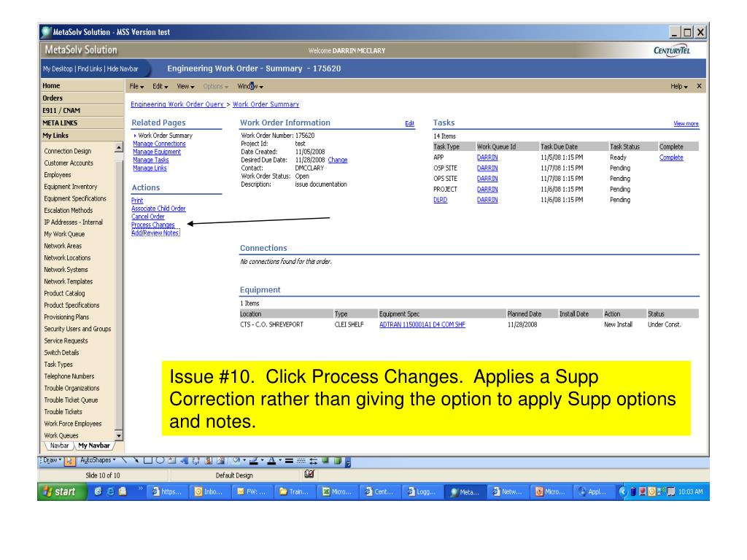Show hidden system tray icons
This screenshot has height=560, width=747.
(622, 491)
